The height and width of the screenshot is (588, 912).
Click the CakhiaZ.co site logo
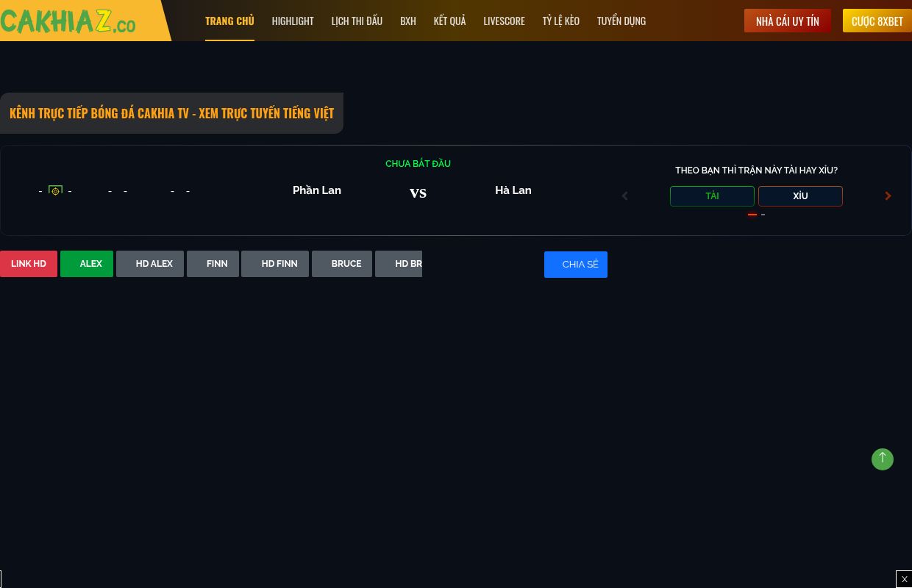point(68,21)
